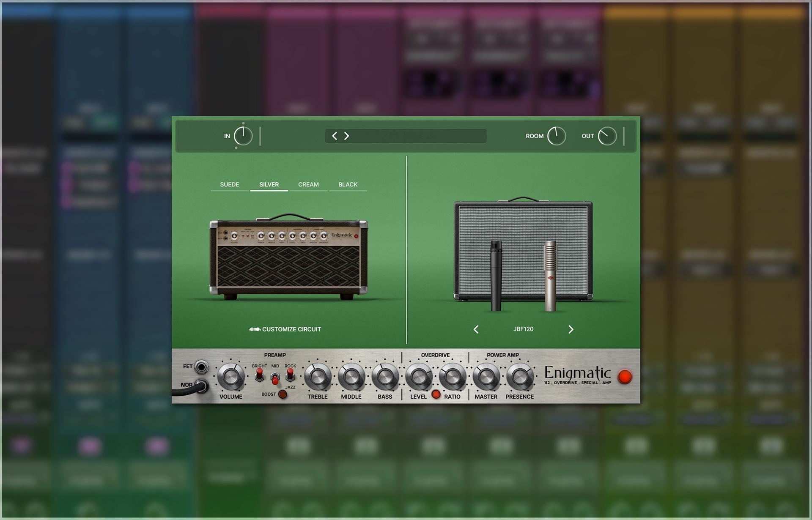
Task: Click the amp head image
Action: pyautogui.click(x=288, y=257)
